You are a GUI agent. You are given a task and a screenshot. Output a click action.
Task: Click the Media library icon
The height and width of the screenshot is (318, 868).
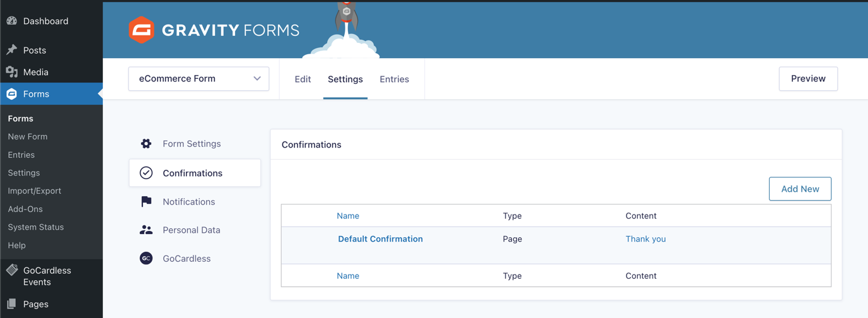[x=12, y=72]
